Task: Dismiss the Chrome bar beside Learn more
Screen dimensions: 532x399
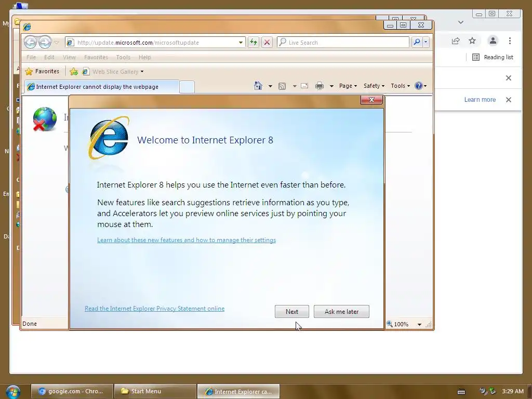Action: pyautogui.click(x=508, y=100)
